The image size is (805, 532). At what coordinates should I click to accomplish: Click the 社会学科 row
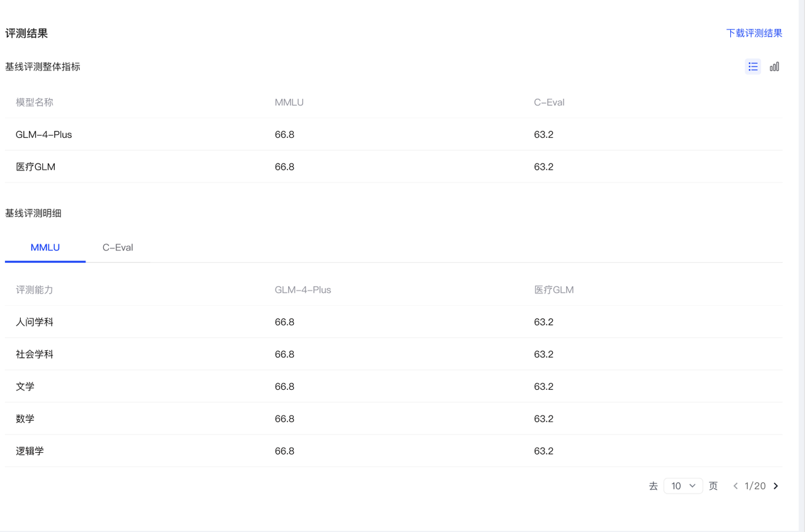pyautogui.click(x=394, y=354)
